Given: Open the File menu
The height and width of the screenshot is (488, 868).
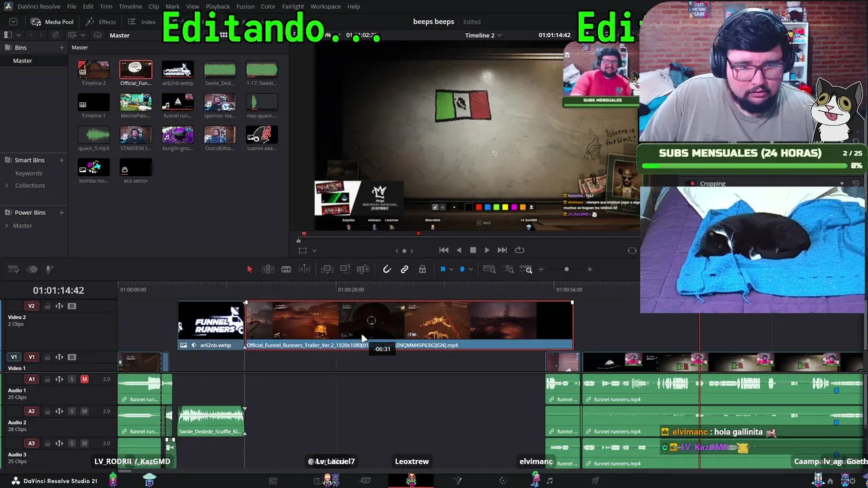Looking at the screenshot, I should [71, 6].
